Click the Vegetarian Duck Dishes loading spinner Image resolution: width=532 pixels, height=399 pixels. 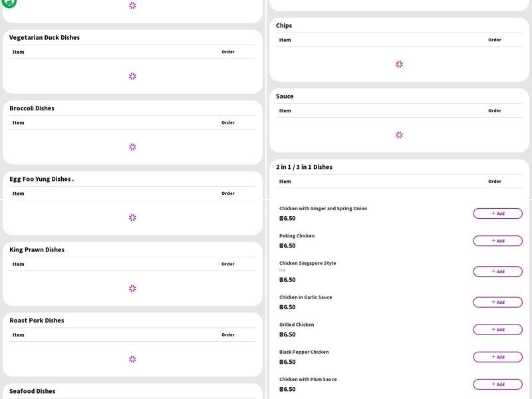coord(132,76)
